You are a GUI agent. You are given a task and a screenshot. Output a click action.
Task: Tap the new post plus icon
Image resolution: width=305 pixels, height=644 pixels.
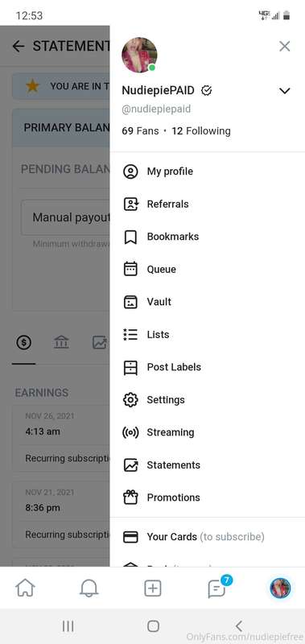coord(153,588)
